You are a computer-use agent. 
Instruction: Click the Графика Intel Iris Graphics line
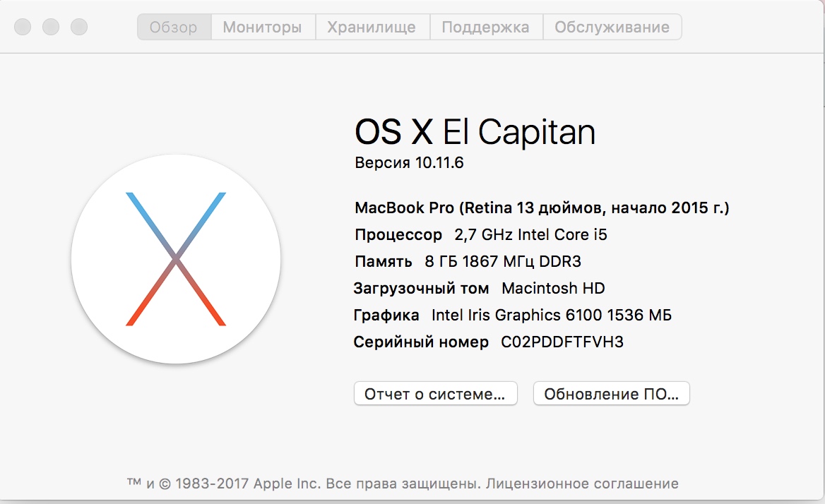click(512, 315)
